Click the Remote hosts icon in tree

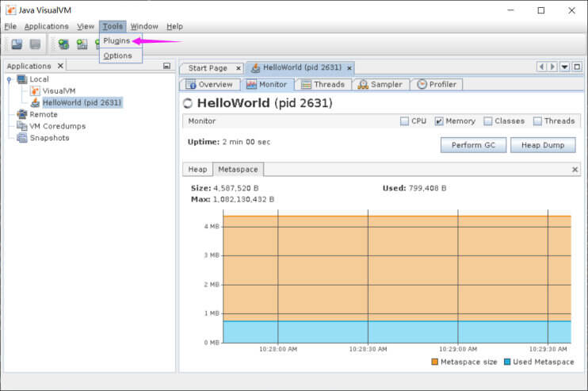[22, 114]
